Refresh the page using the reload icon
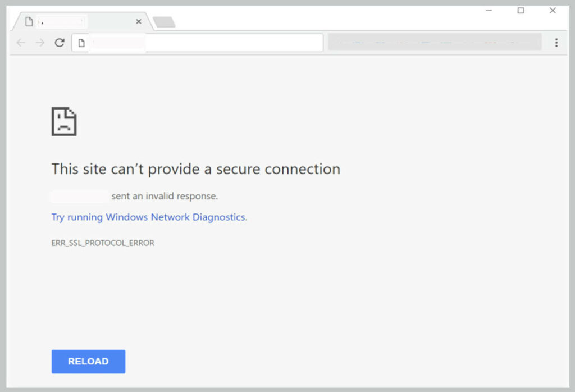The width and height of the screenshot is (575, 392). (x=60, y=42)
